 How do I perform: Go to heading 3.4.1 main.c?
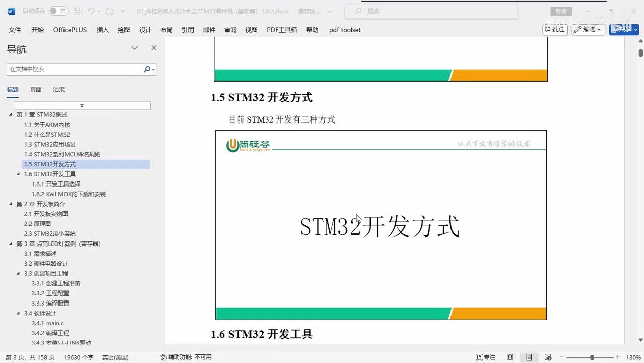point(48,323)
